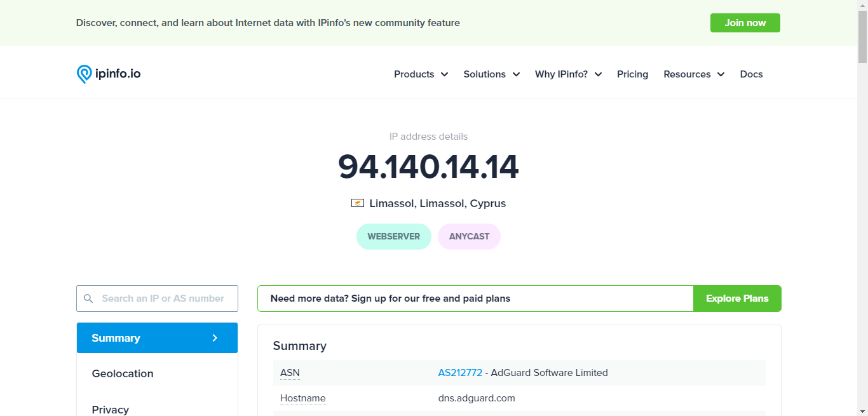The height and width of the screenshot is (416, 868).
Task: Switch to the Geolocation section
Action: pyautogui.click(x=122, y=373)
